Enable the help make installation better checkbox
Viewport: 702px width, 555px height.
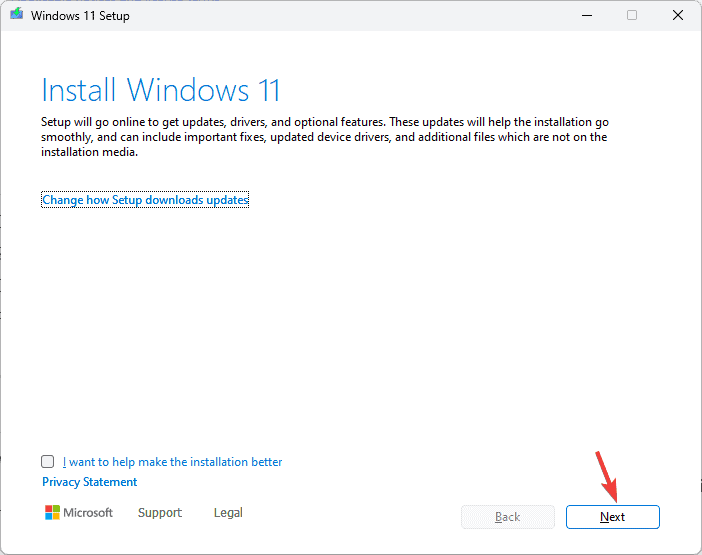tap(47, 461)
